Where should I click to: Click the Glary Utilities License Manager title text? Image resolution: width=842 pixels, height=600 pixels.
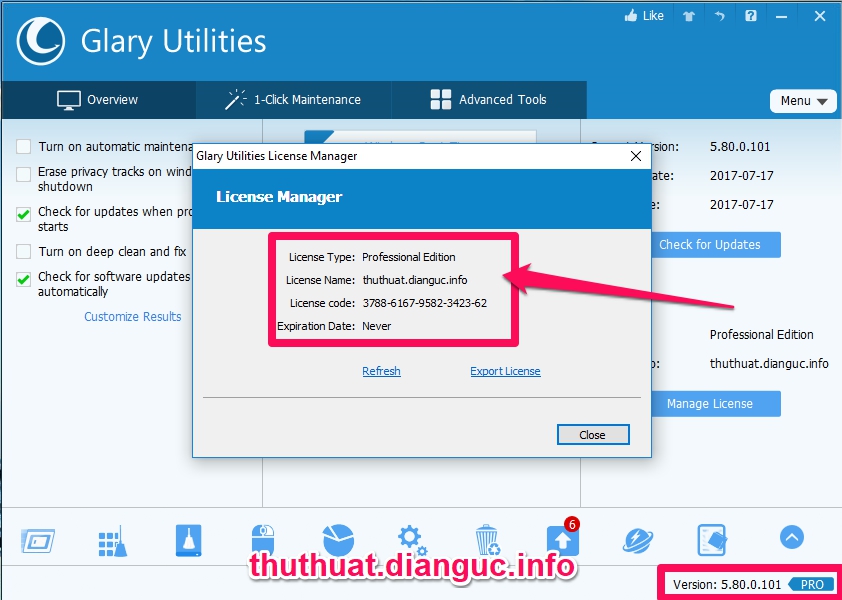(277, 156)
